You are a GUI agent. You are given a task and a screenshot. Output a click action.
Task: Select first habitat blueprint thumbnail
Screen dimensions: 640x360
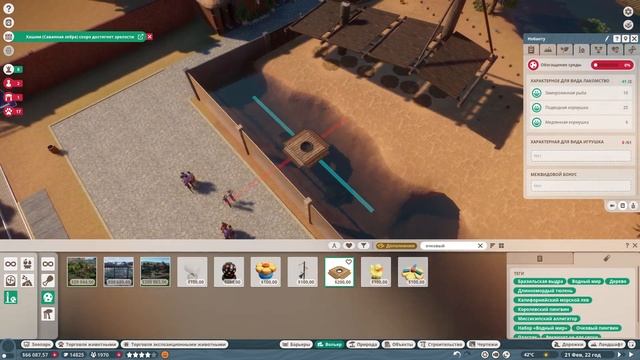(82, 271)
